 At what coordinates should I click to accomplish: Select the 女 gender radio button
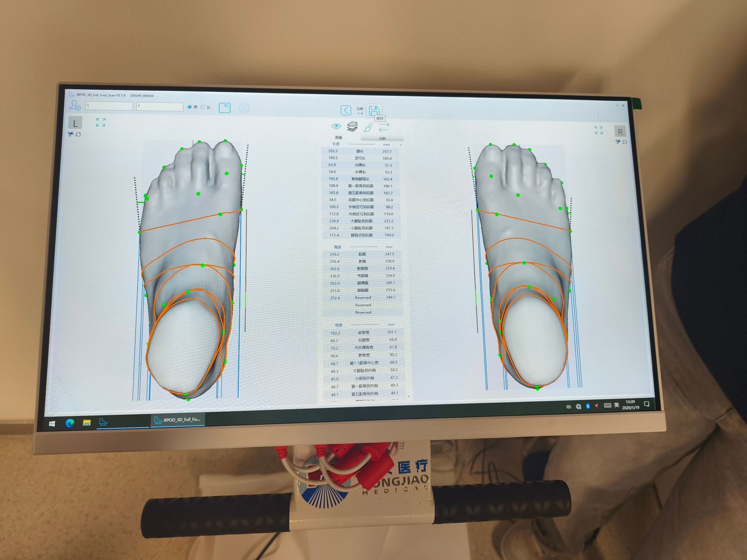pyautogui.click(x=203, y=107)
